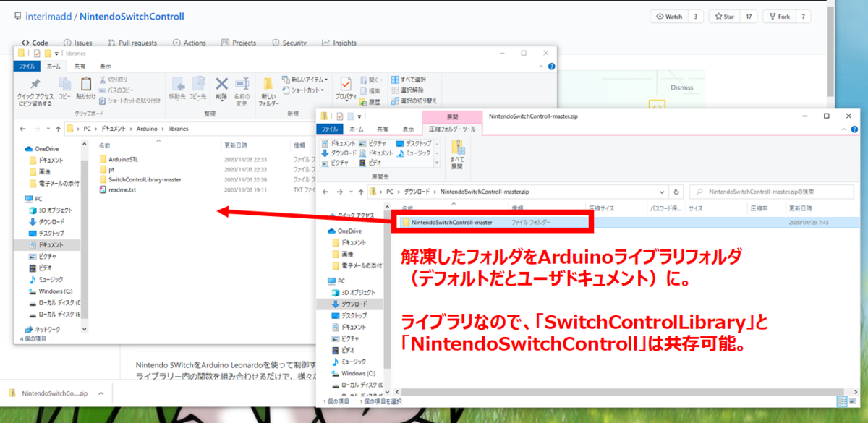
Task: Switch to Home (ホーム) tab in zip window
Action: [357, 129]
